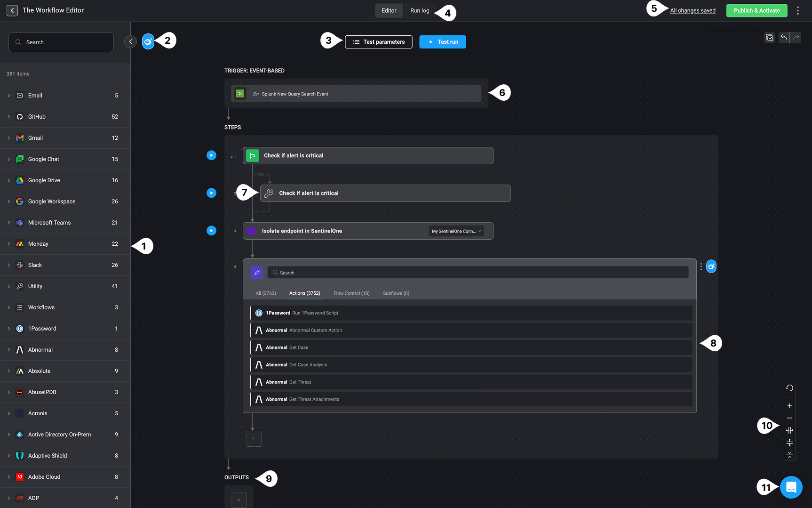Click the AI assistant icon beside step 4
This screenshot has width=812, height=508.
(711, 266)
